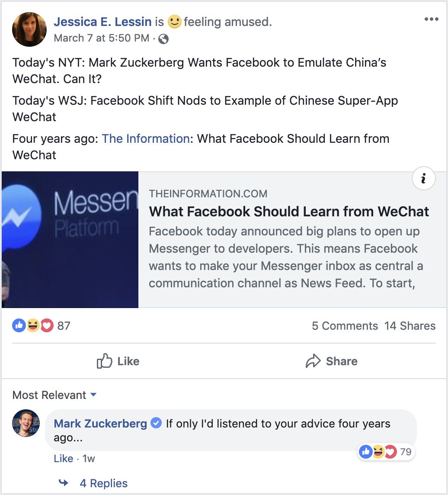Open Jessica E. Lessin's profile name link
Screen dimensions: 448x495
(x=102, y=22)
